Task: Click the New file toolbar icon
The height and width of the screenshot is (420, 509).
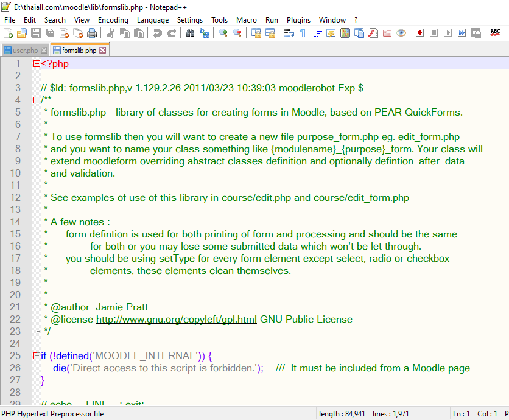Action: (9, 33)
